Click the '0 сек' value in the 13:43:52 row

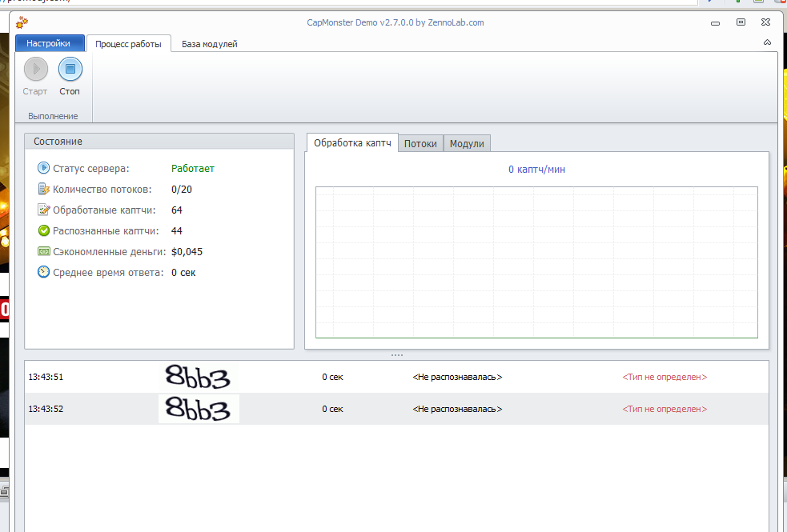point(332,409)
